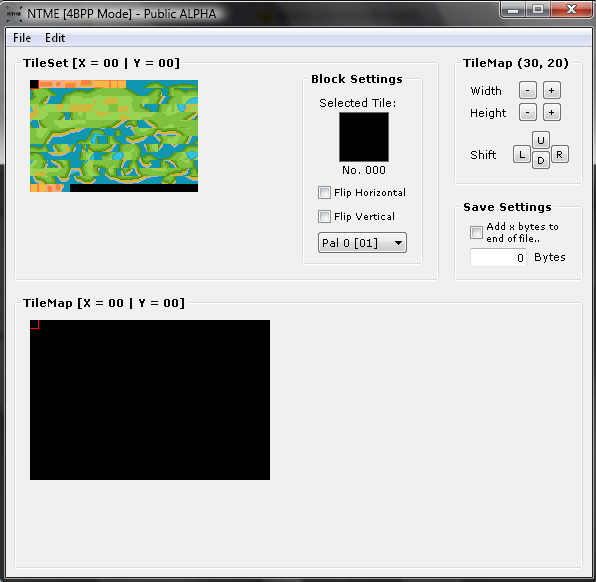The width and height of the screenshot is (596, 582).
Task: Open the File menu
Action: (22, 38)
